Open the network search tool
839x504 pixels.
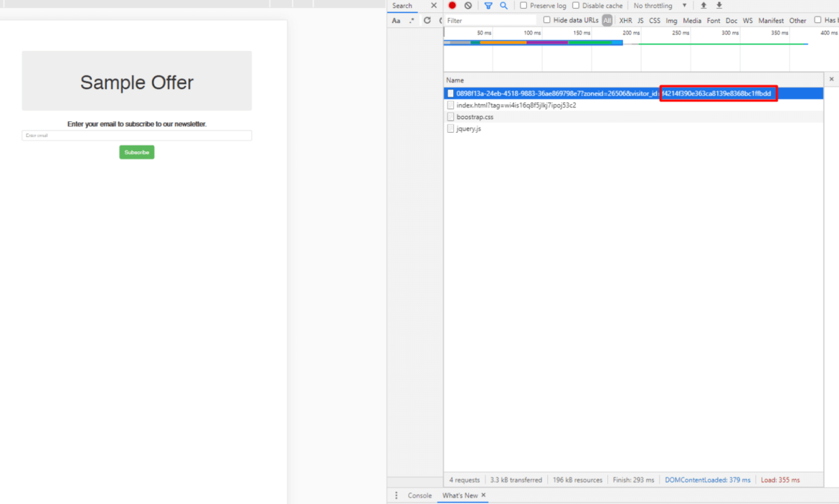[503, 6]
